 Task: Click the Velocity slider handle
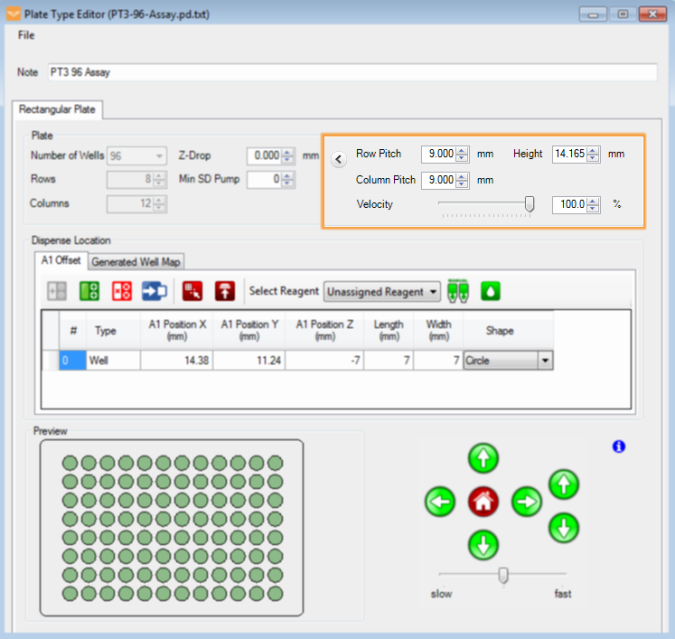529,204
